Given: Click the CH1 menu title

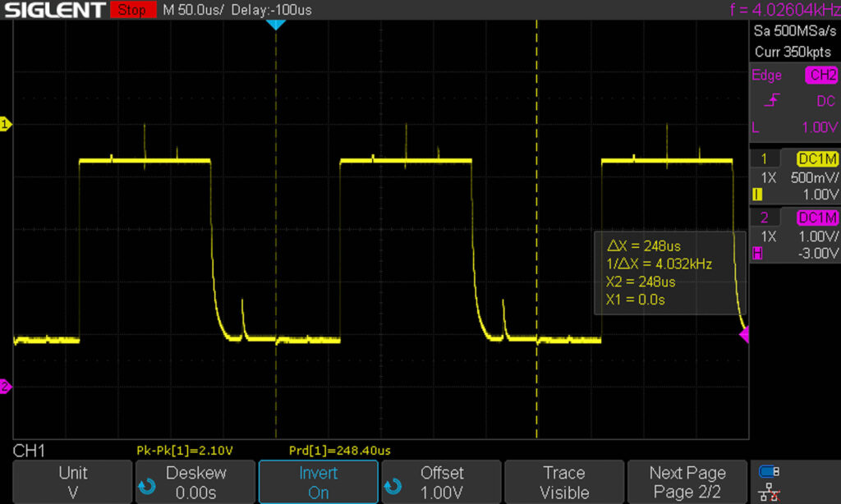Looking at the screenshot, I should coord(29,451).
